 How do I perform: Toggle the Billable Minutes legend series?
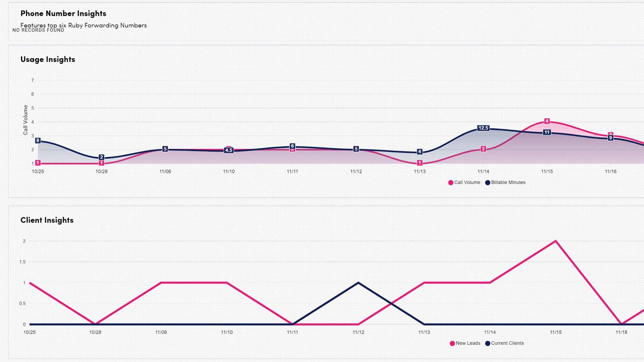pos(505,183)
